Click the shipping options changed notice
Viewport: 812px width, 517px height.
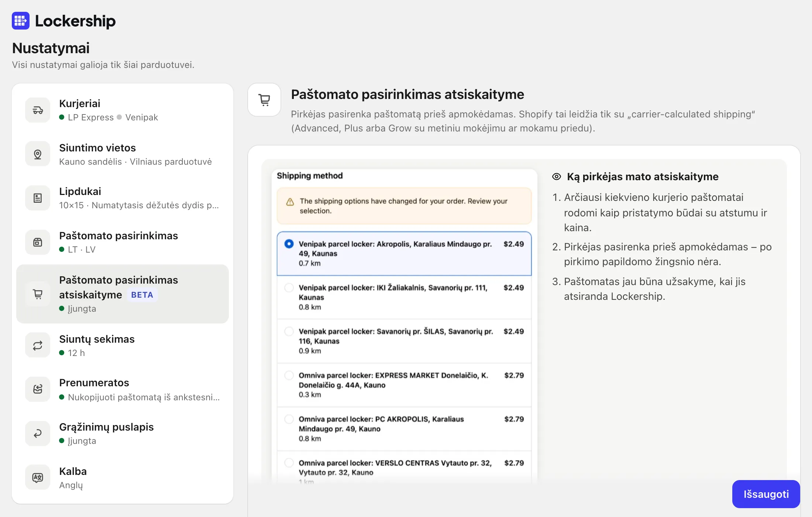tap(404, 206)
